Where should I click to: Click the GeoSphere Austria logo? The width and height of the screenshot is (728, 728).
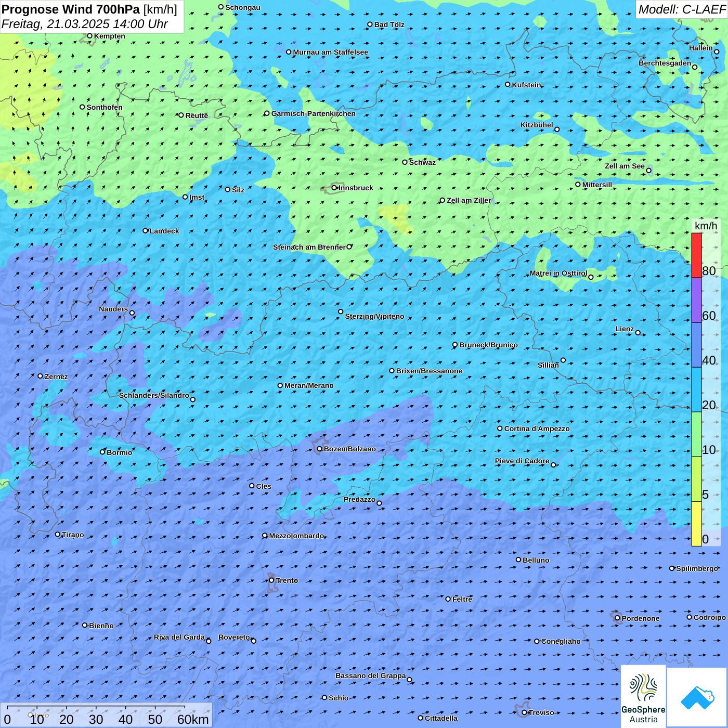click(x=643, y=696)
